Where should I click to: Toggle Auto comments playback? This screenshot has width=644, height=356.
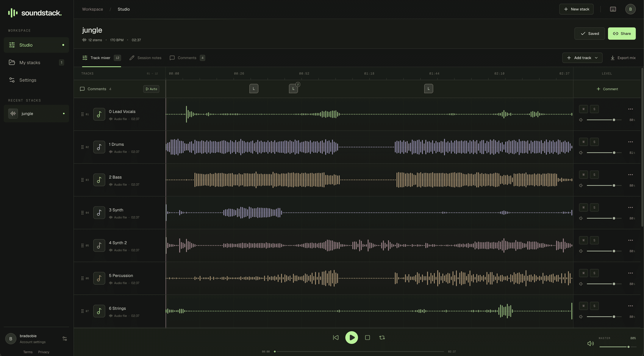(151, 89)
